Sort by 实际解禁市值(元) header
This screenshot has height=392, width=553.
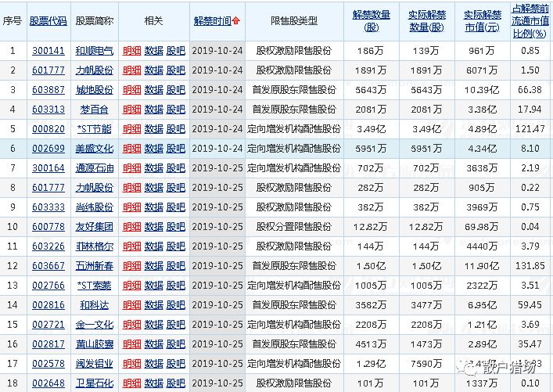483,21
